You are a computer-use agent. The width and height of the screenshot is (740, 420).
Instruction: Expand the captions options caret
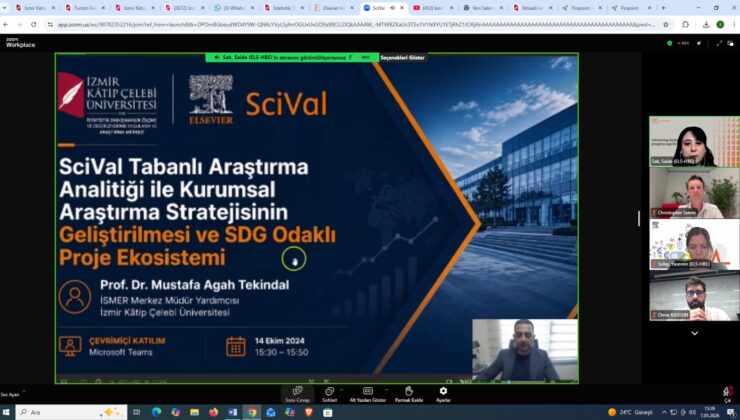click(x=387, y=390)
